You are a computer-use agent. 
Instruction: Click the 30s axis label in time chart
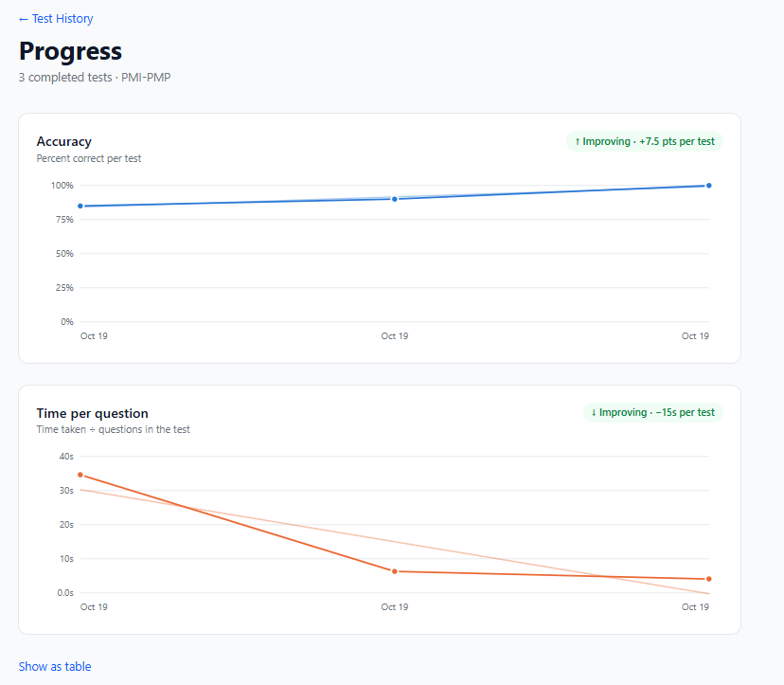click(x=66, y=491)
